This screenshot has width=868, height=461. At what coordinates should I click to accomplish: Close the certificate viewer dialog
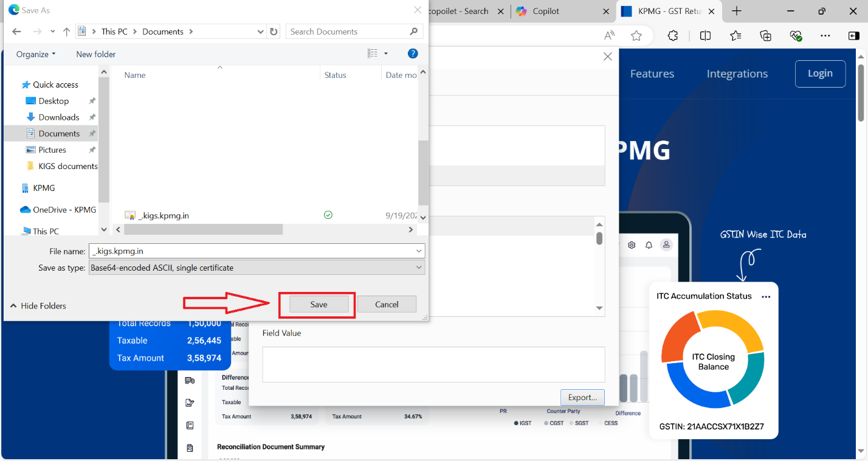point(607,57)
